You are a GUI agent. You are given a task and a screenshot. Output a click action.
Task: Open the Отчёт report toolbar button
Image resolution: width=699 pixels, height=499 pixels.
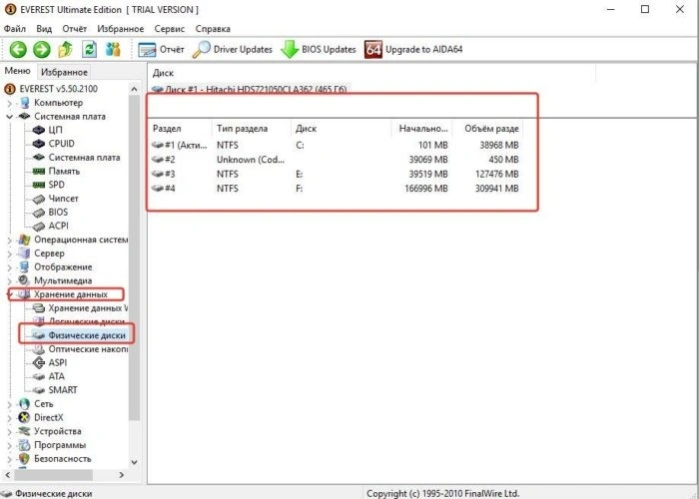161,49
